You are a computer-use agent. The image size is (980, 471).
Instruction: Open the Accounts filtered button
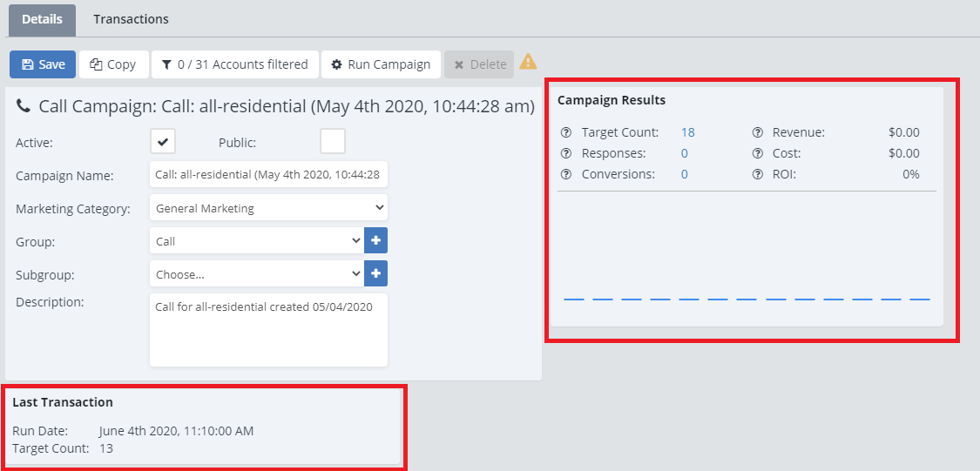(234, 64)
